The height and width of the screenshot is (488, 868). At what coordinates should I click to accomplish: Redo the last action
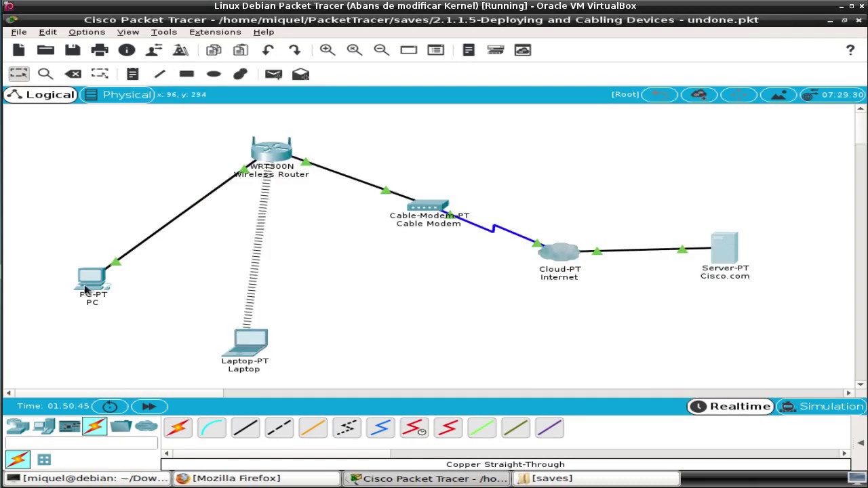tap(294, 50)
